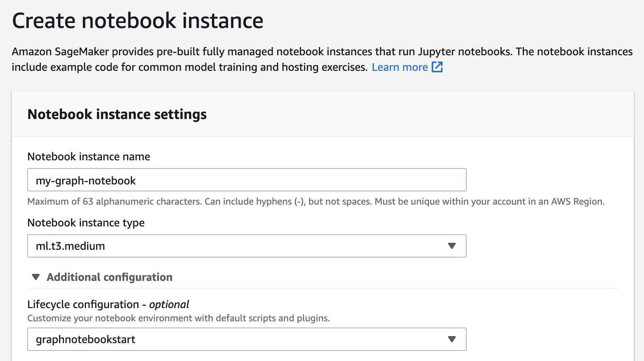Click the Additional configuration section label

coord(110,277)
